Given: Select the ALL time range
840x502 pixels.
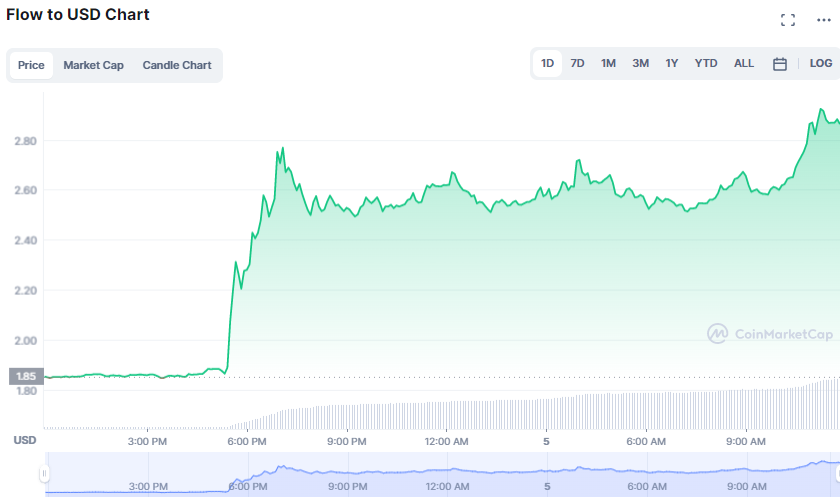Looking at the screenshot, I should [x=744, y=64].
